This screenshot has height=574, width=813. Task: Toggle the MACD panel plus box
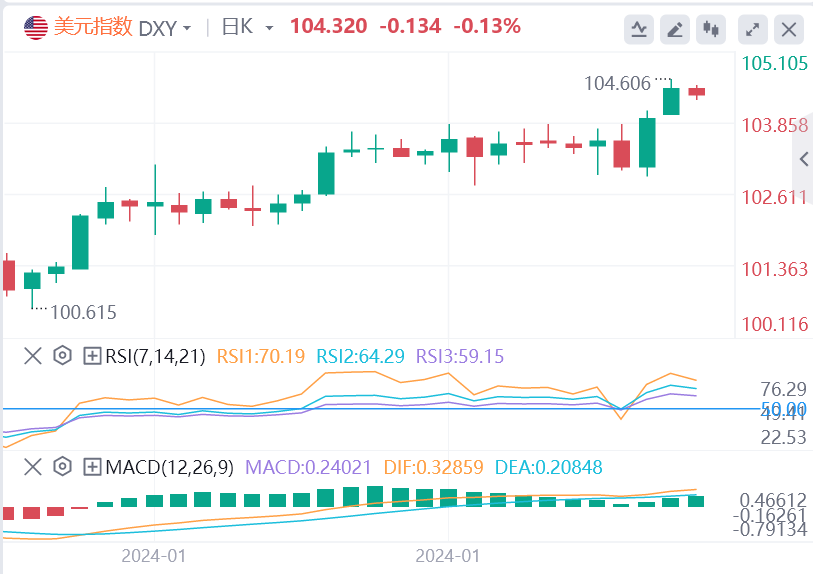click(x=92, y=466)
